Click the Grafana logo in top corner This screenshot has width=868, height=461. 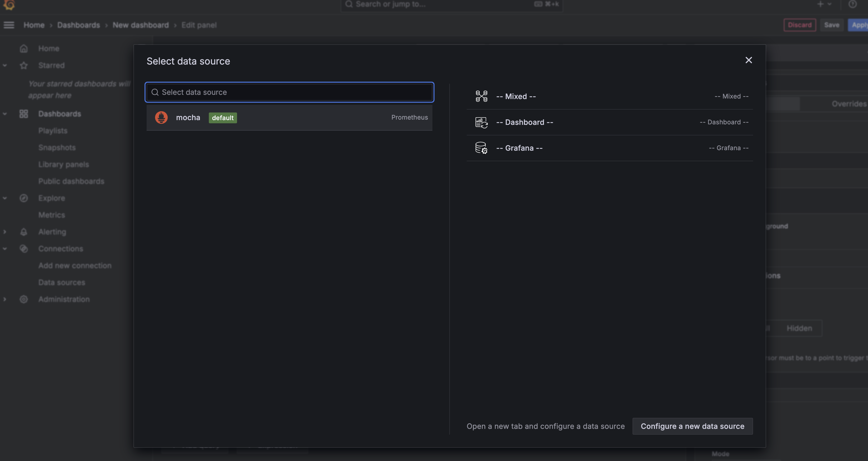(x=9, y=5)
